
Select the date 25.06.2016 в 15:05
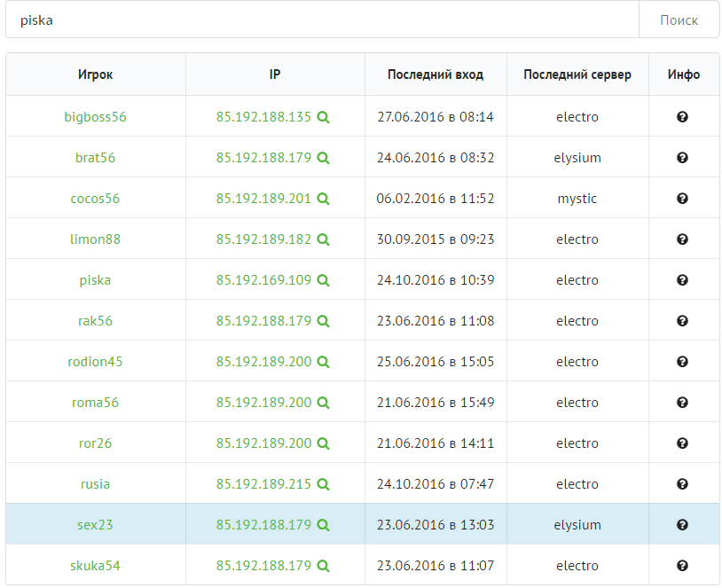[436, 362]
